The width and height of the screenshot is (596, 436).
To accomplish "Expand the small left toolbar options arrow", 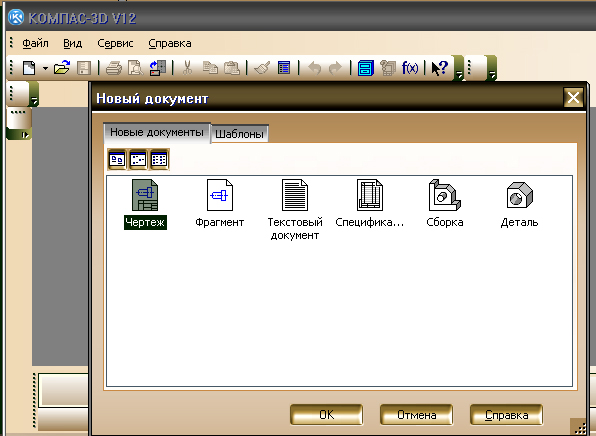I will coord(34,94).
